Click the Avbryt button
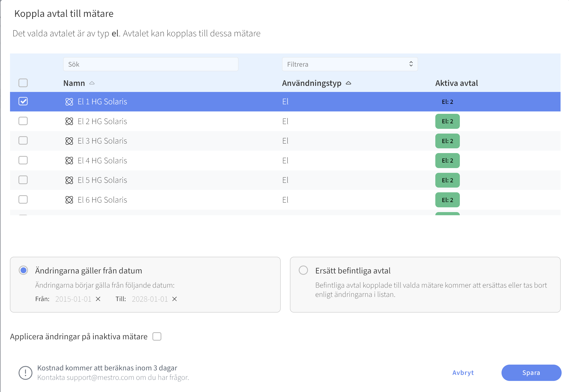 tap(463, 373)
